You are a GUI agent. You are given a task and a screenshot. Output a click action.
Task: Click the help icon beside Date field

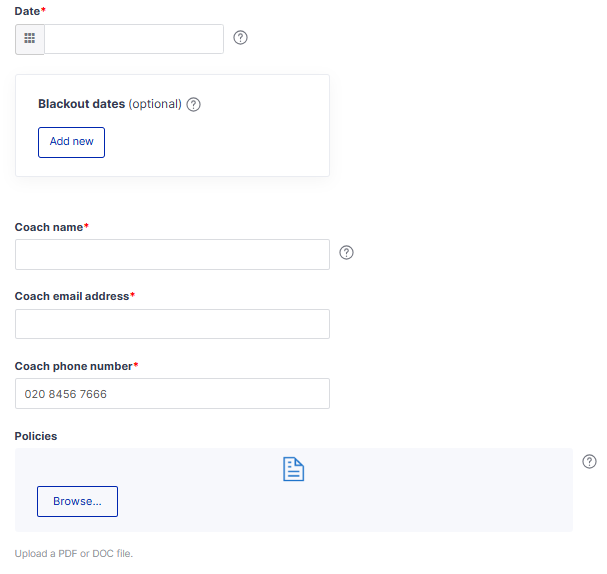point(240,38)
